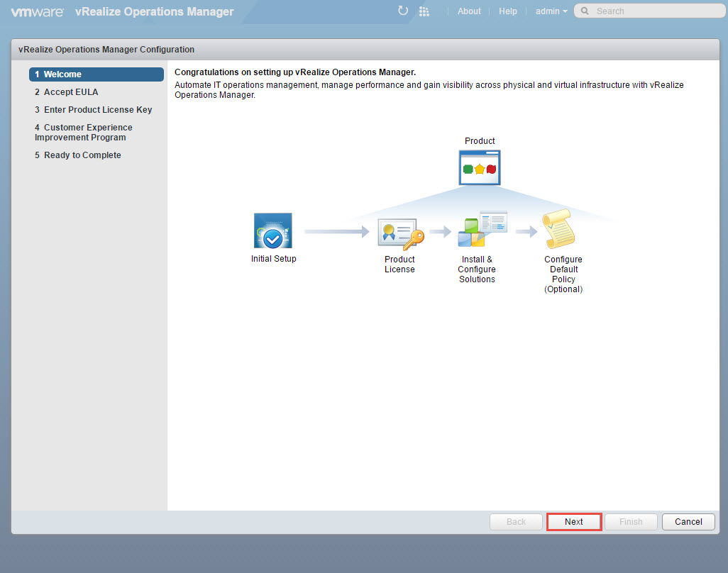
Task: Click the refresh icon in the header
Action: pyautogui.click(x=403, y=11)
